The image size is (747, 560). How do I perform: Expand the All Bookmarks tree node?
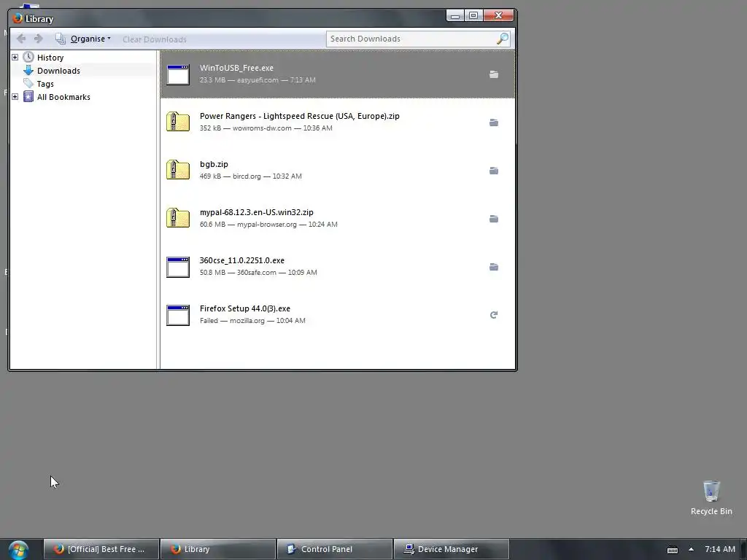pos(15,97)
